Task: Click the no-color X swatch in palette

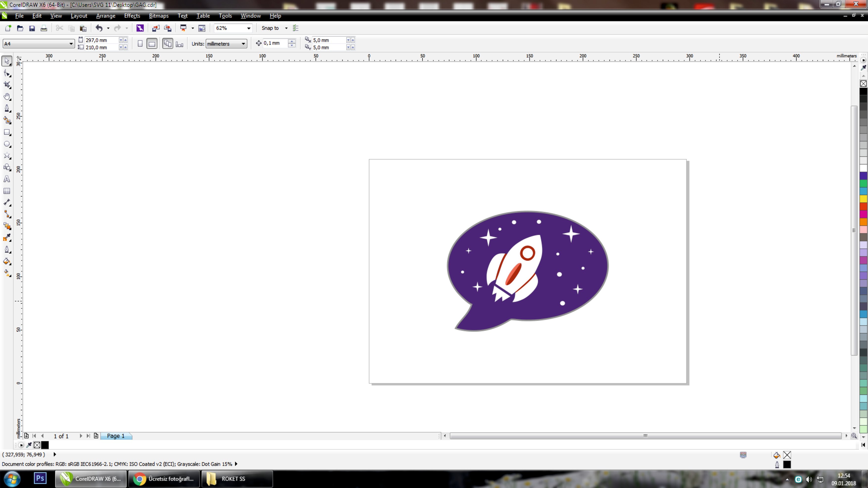Action: point(863,84)
